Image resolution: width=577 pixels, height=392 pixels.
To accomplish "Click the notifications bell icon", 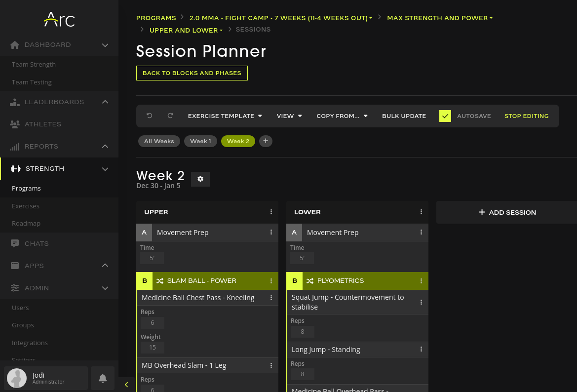I will point(103,378).
